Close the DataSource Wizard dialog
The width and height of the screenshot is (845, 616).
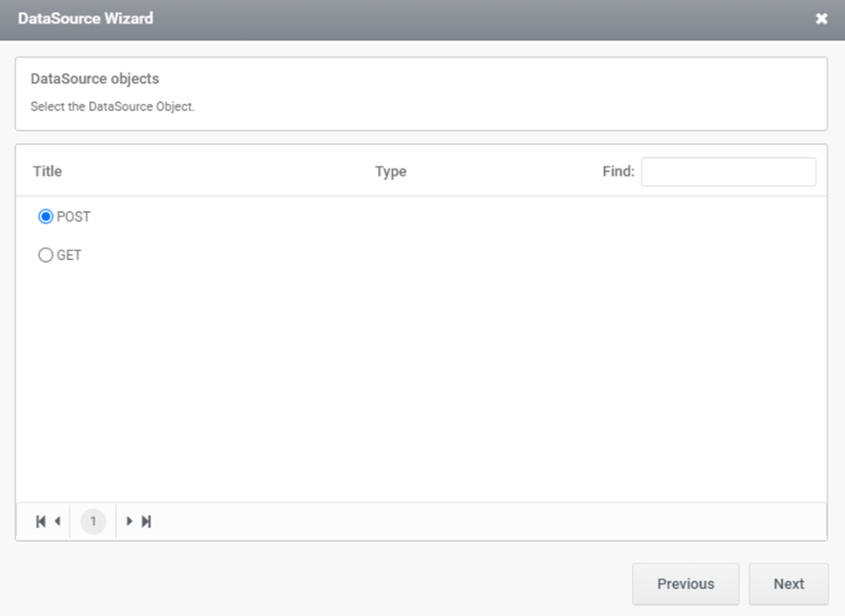(821, 19)
